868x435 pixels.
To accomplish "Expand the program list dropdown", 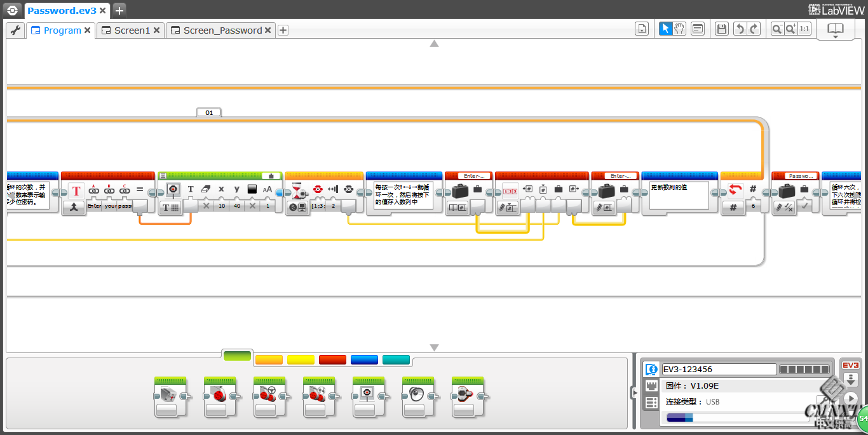I will pos(642,29).
